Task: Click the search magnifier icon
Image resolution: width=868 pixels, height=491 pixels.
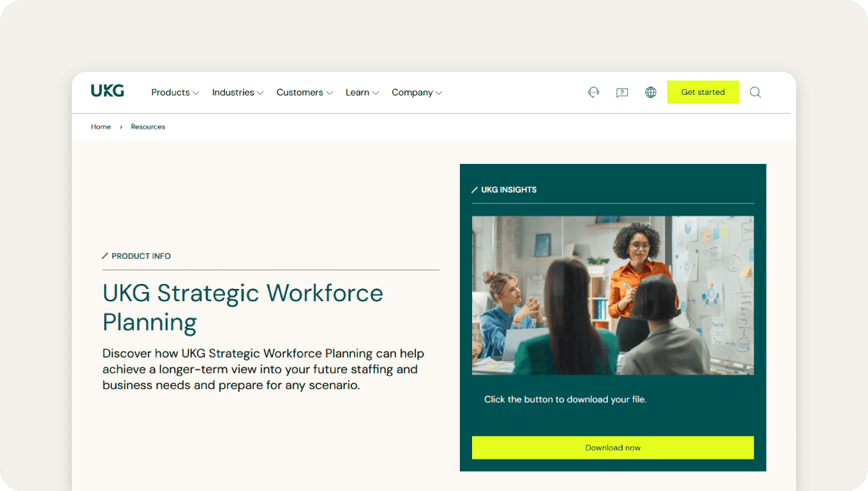Action: [755, 92]
